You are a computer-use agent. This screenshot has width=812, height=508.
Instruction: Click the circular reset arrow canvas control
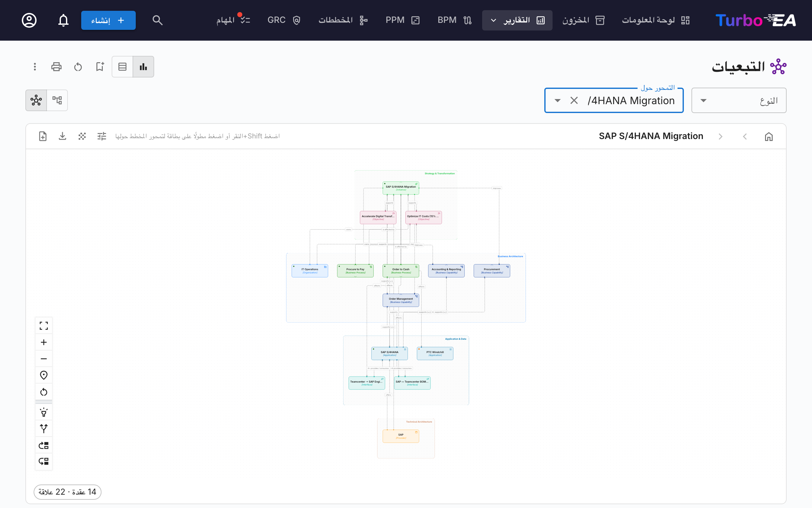(x=44, y=392)
